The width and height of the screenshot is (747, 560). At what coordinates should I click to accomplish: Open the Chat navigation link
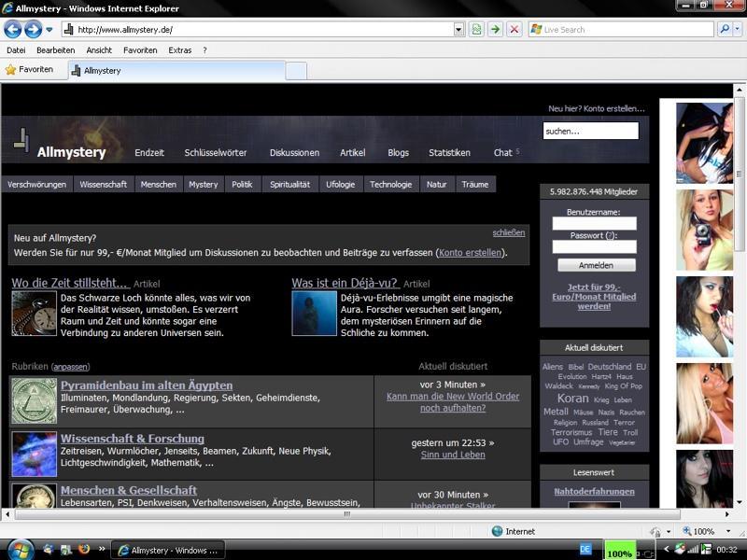[502, 153]
